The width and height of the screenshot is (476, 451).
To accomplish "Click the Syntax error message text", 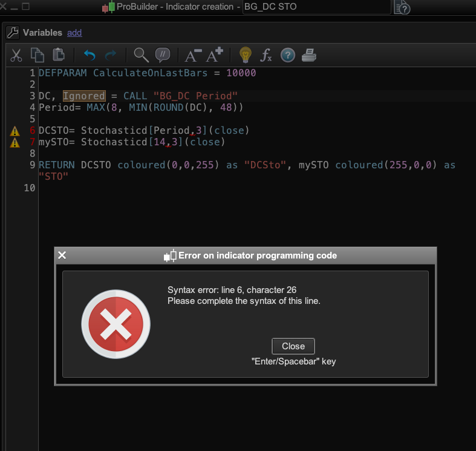I will pos(244,295).
